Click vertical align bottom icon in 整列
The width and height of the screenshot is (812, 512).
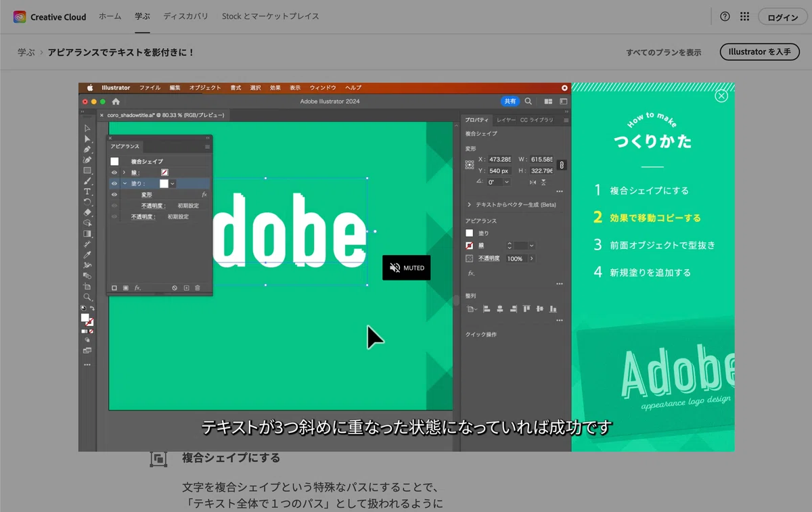coord(554,309)
